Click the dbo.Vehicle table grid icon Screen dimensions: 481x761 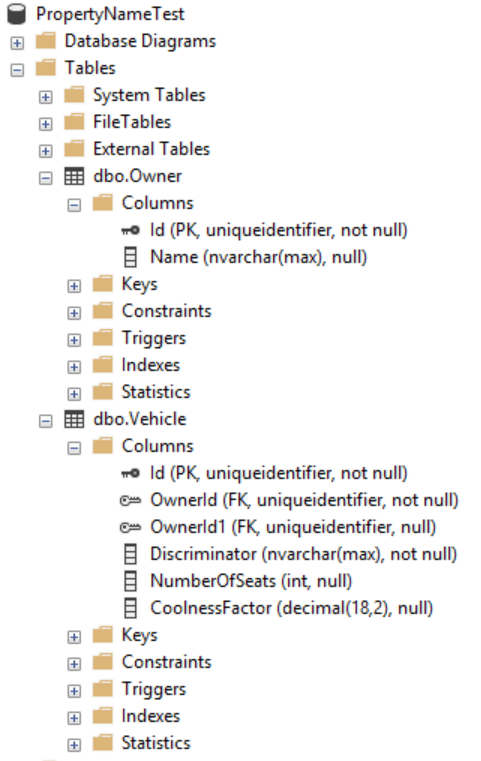74,419
